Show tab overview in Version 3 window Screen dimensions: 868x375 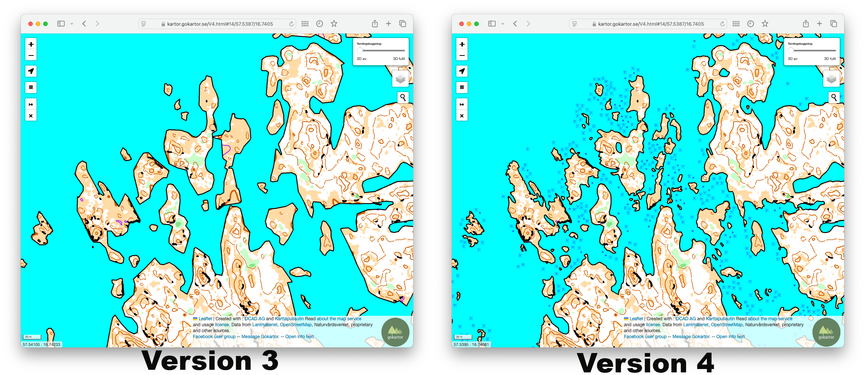[x=403, y=24]
